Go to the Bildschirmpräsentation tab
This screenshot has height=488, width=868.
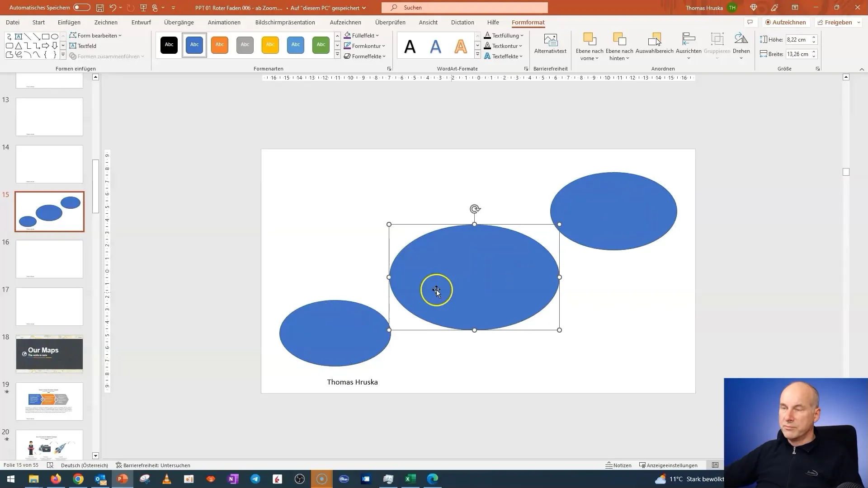[285, 22]
